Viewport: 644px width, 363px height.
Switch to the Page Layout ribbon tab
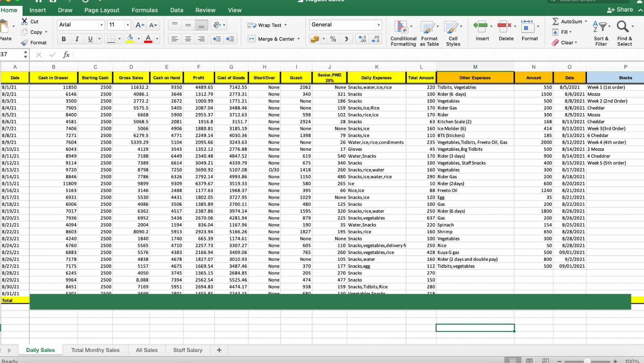[x=102, y=10]
